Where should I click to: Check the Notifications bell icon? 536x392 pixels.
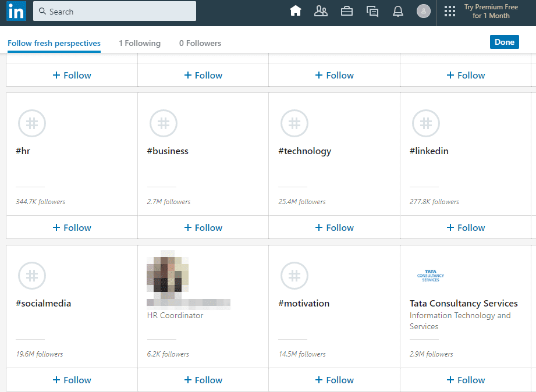398,10
